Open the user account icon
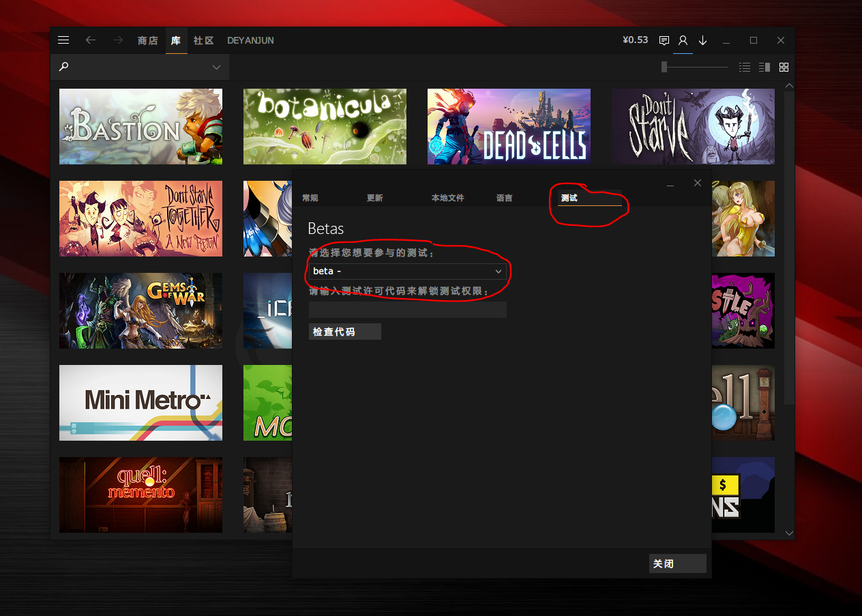This screenshot has height=616, width=862. 683,40
